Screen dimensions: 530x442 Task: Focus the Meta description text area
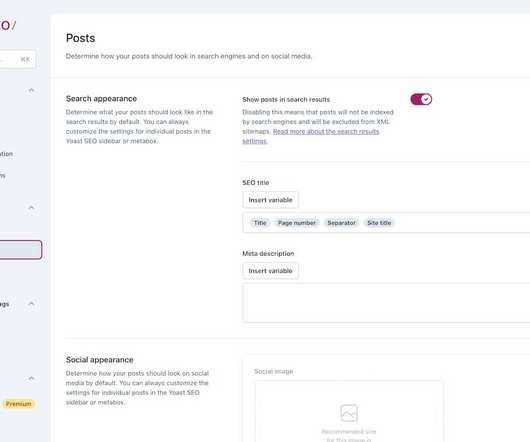(386, 303)
